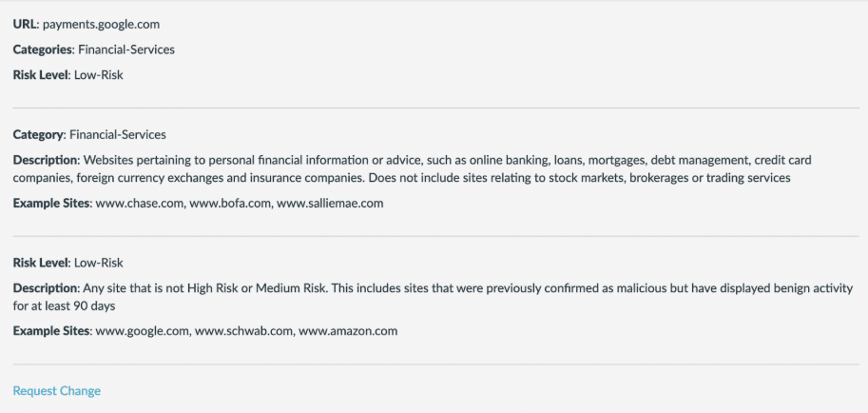Select the payments.google.com URL text

coord(102,25)
